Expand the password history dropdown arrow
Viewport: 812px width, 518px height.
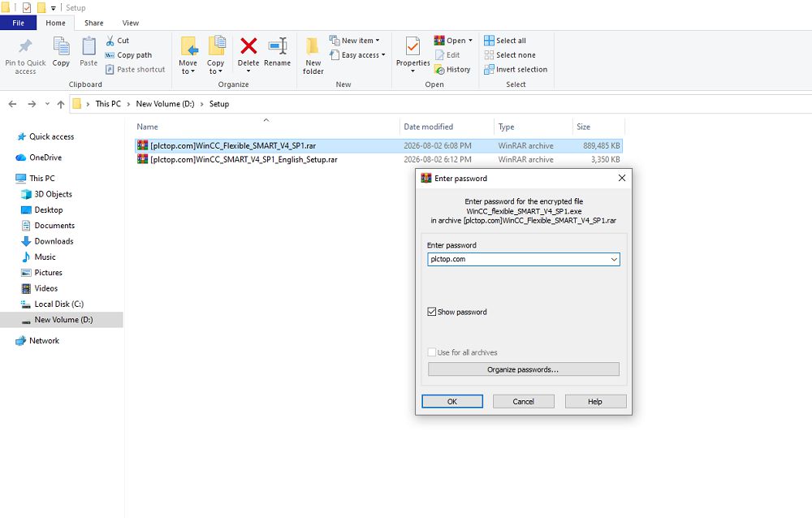614,260
